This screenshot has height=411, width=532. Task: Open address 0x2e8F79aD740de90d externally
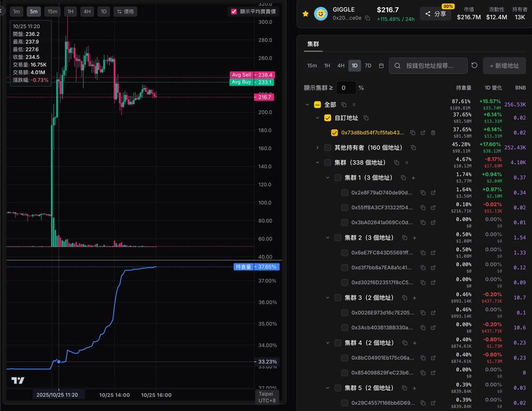point(433,193)
